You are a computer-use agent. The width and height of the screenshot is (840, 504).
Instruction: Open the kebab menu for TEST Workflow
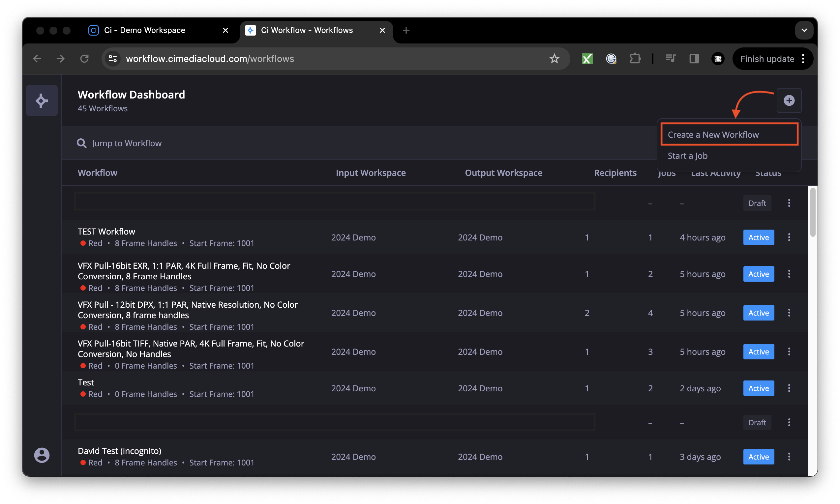click(x=789, y=237)
